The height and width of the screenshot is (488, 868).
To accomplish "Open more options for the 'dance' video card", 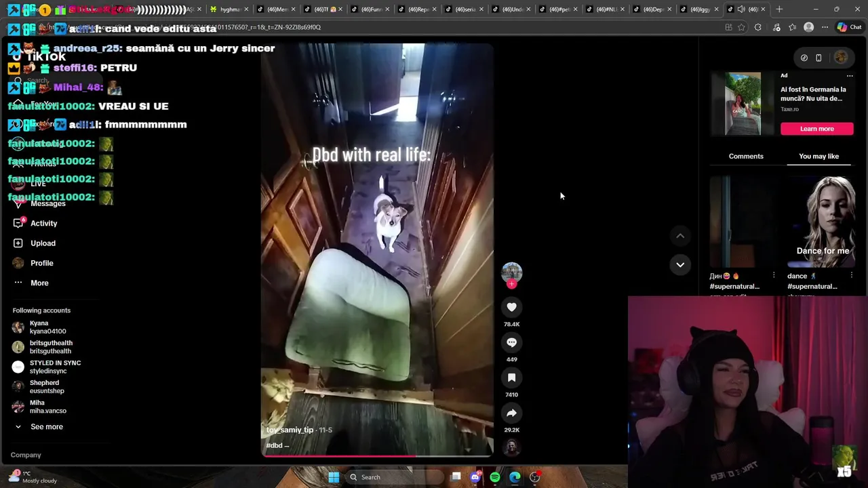I will [x=851, y=276].
